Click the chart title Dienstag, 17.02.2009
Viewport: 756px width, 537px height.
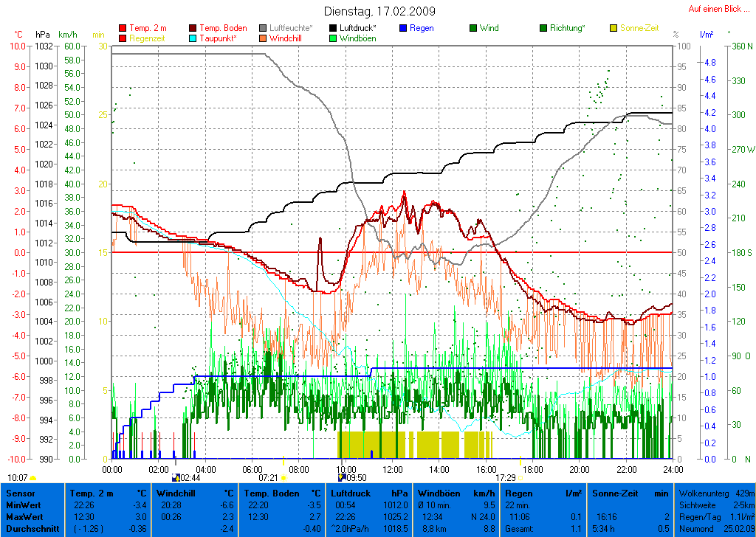click(379, 12)
